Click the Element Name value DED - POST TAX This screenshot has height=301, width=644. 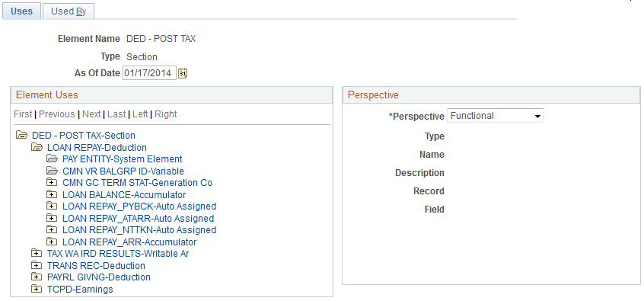[x=161, y=39]
